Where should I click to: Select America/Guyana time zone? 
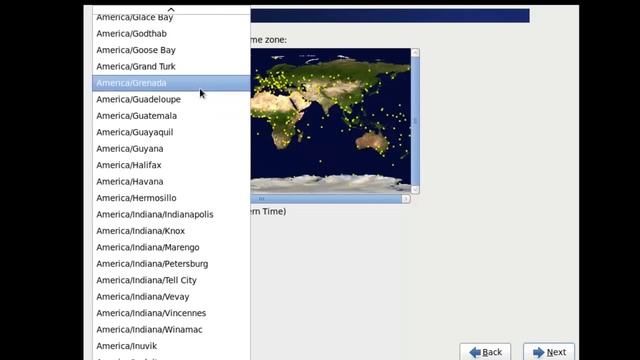coord(171,149)
